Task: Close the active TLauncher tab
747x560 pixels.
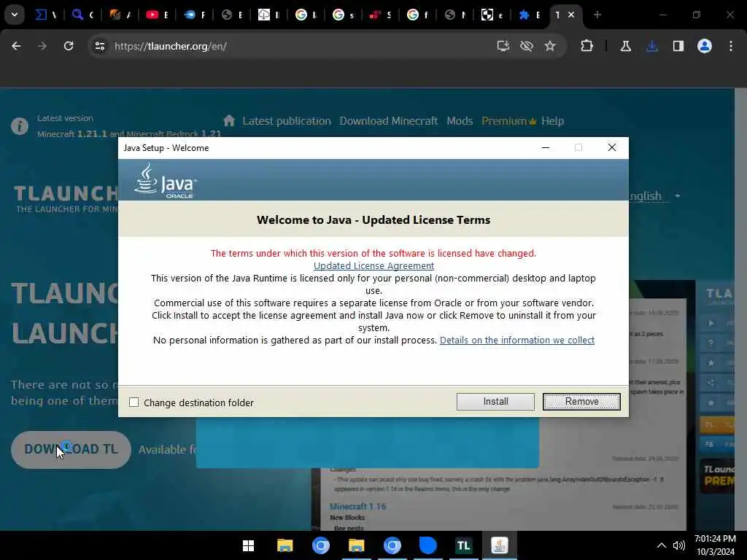Action: click(571, 15)
